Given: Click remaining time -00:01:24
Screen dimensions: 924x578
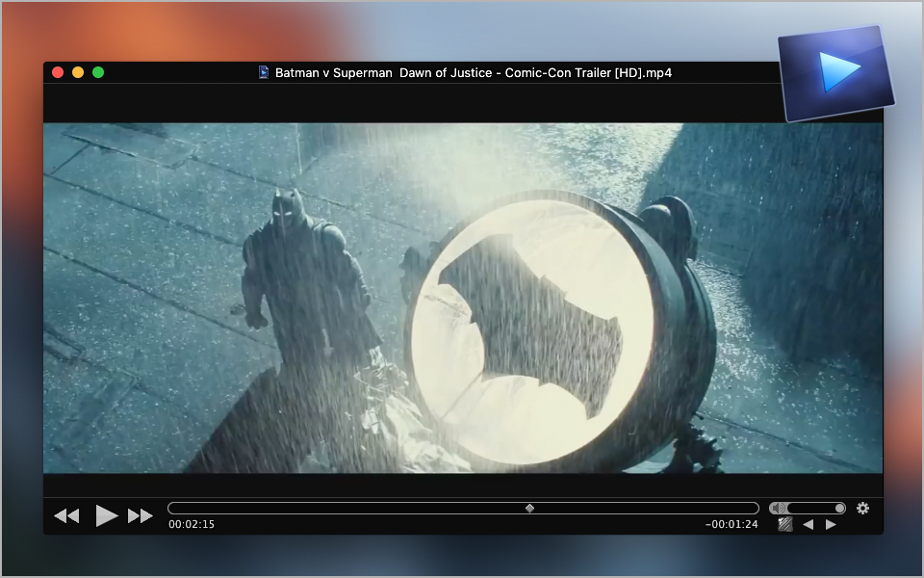Looking at the screenshot, I should point(731,524).
